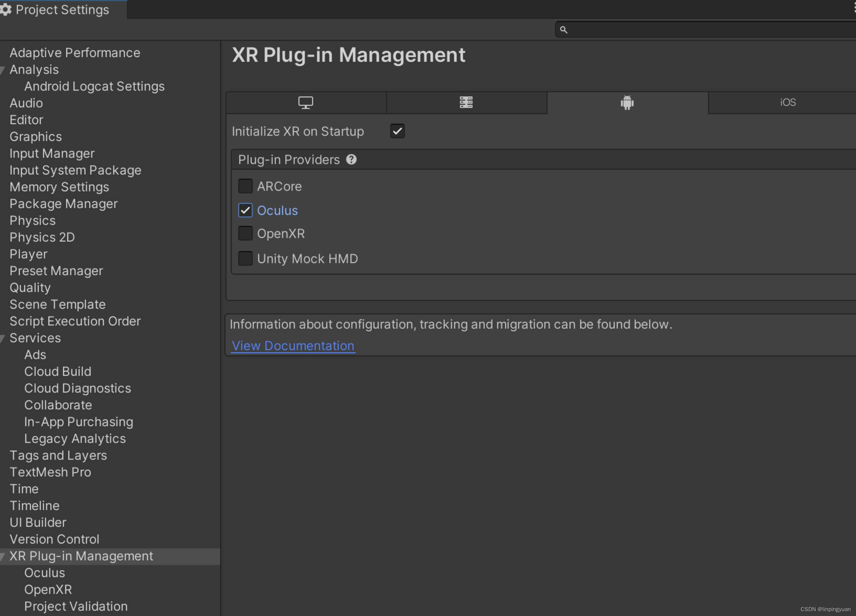Image resolution: width=856 pixels, height=616 pixels.
Task: Collapse the Analysis tree section
Action: (x=3, y=70)
